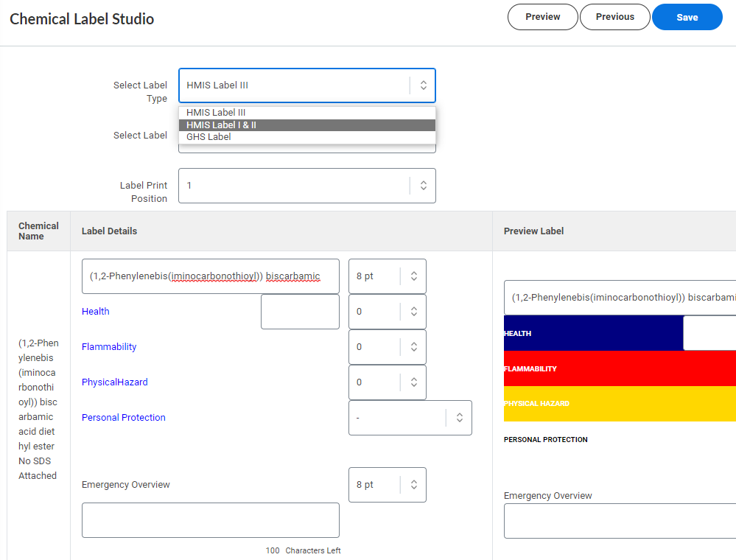Click the Health text input box

(x=300, y=312)
